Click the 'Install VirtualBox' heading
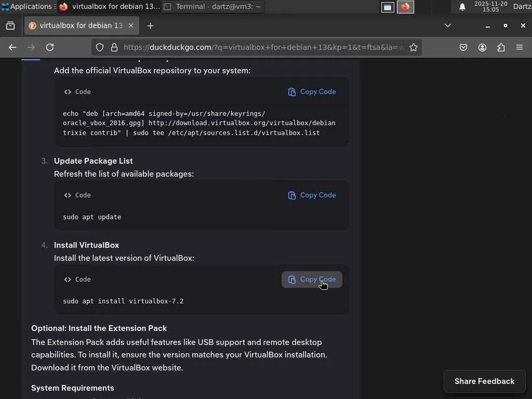532x399 pixels. [x=87, y=245]
